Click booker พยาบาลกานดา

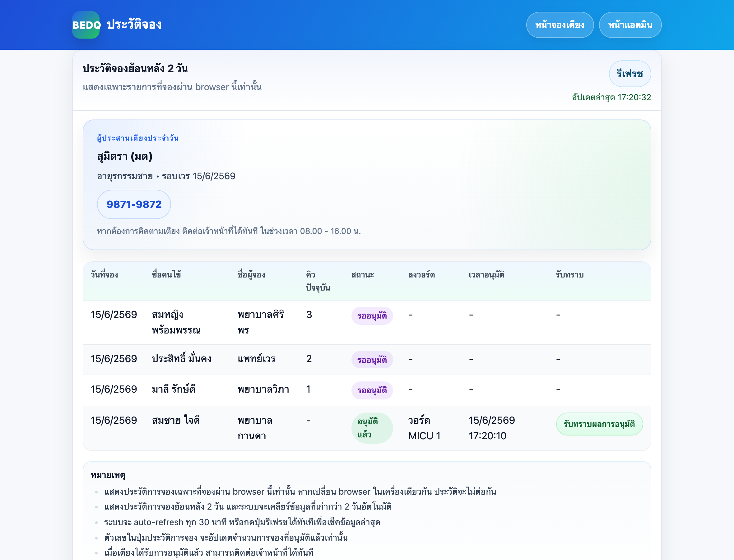click(255, 428)
